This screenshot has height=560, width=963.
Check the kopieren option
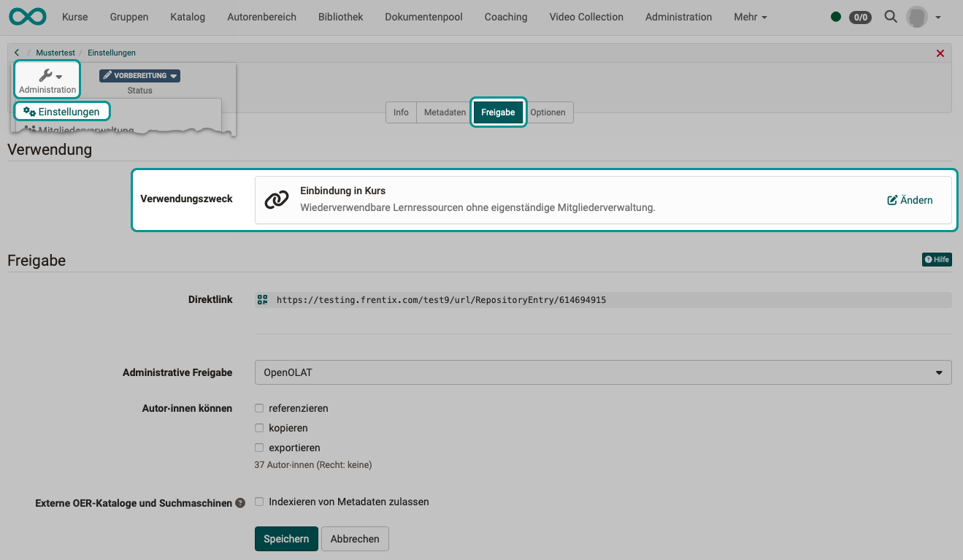[259, 428]
